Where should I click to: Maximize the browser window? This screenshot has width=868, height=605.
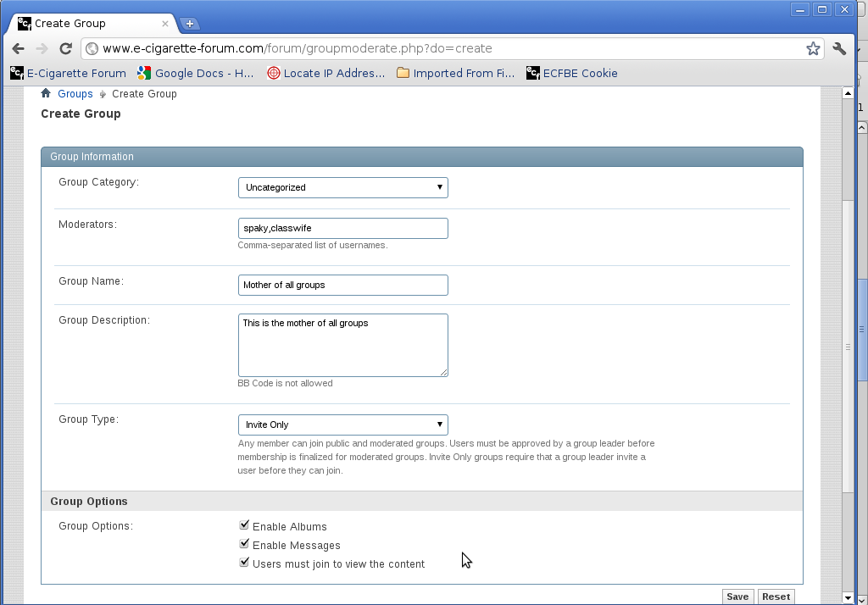click(822, 9)
